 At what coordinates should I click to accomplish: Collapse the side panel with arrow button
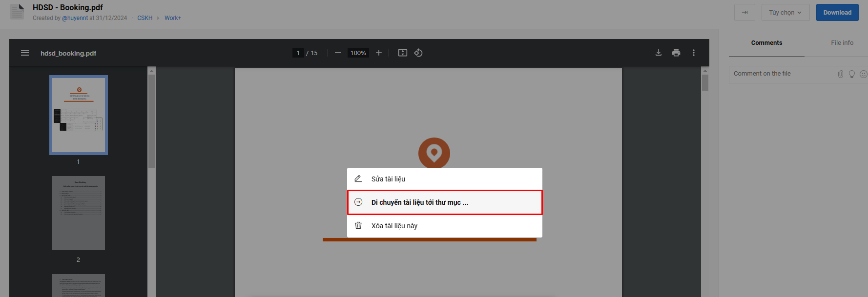744,12
